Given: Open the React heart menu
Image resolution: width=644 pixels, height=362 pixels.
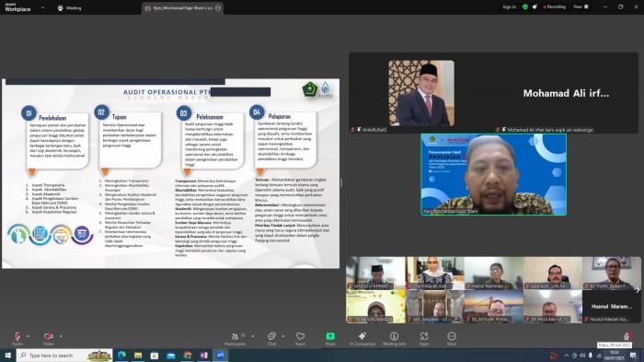Looking at the screenshot, I should tap(300, 339).
